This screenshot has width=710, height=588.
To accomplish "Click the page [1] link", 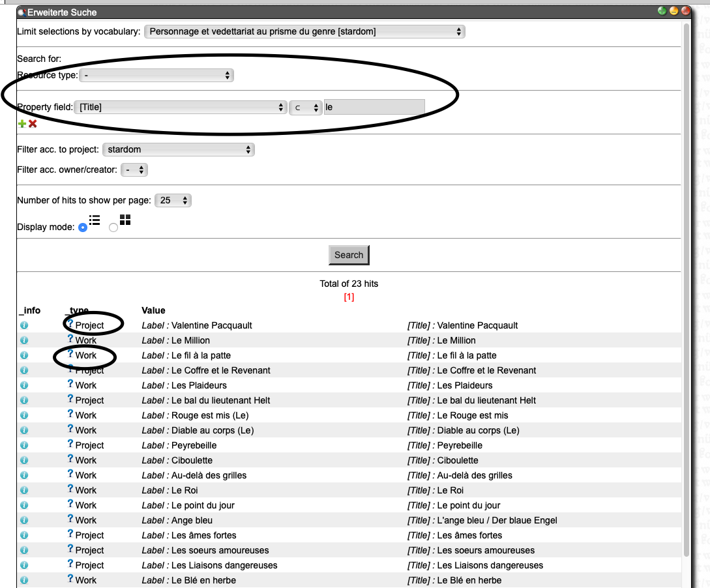I will coord(349,297).
